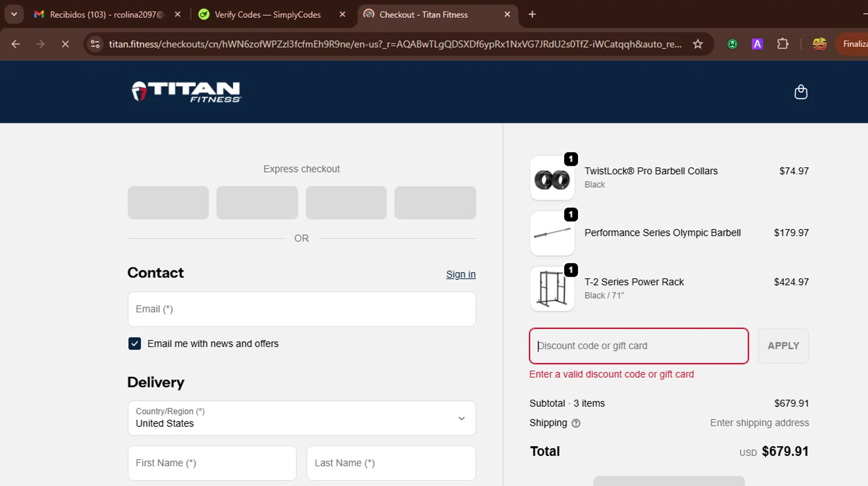Screen dimensions: 868x486
Task: Click the Subtotal $679.91 amount
Action: (792, 403)
